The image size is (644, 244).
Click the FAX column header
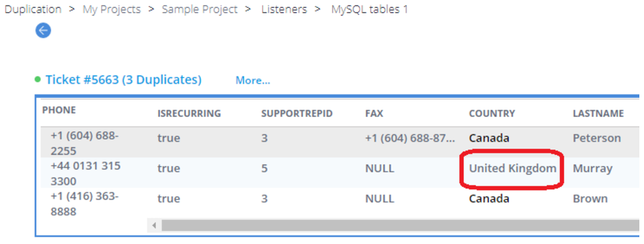coord(374,114)
